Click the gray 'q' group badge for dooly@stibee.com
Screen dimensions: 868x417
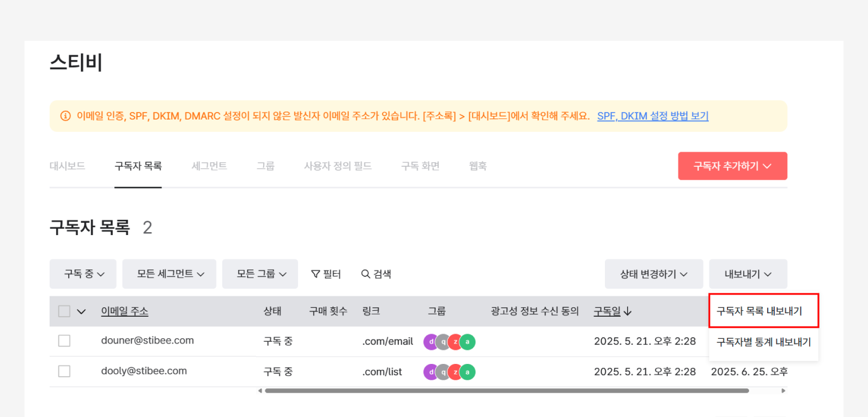pos(443,372)
